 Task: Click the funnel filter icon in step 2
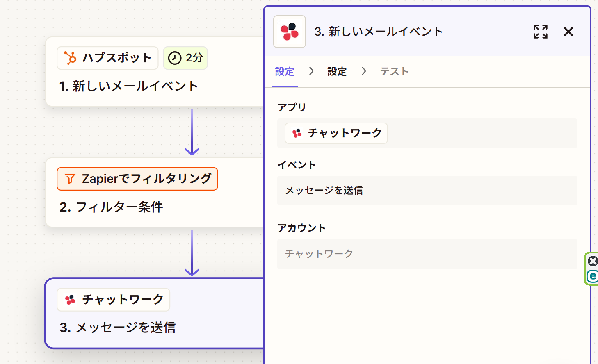point(70,179)
